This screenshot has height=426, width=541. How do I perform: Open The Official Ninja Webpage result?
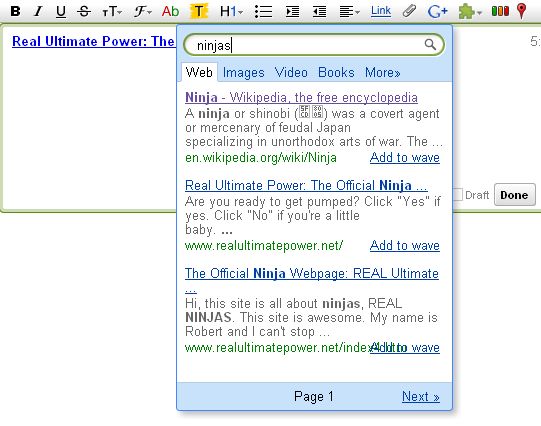(312, 274)
